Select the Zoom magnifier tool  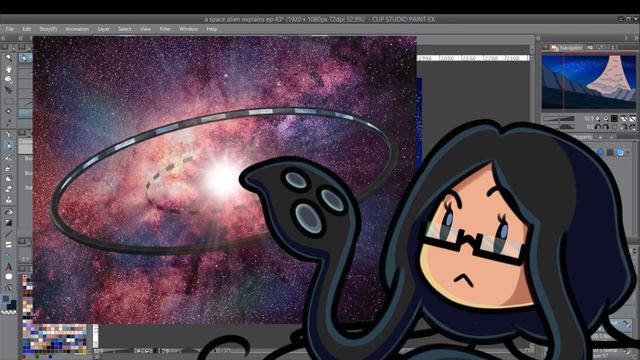pyautogui.click(x=9, y=58)
